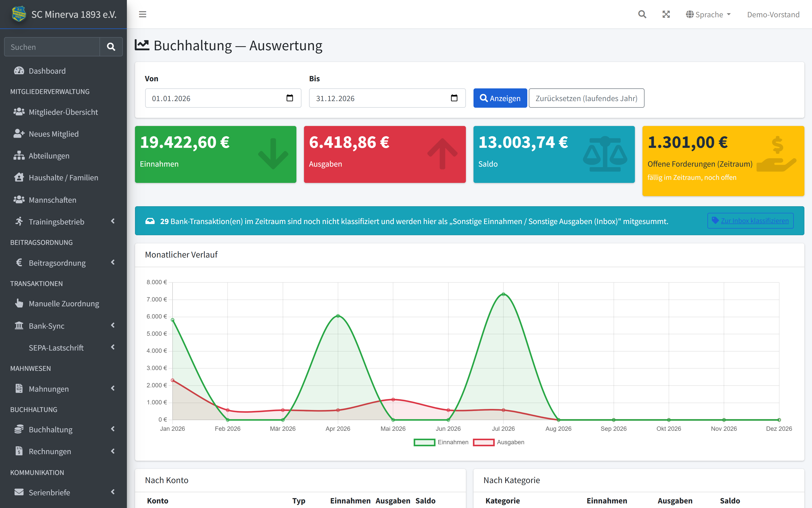Screen dimensions: 812x508
Task: Expand the Buchhaltung submenu chevron
Action: (113, 429)
